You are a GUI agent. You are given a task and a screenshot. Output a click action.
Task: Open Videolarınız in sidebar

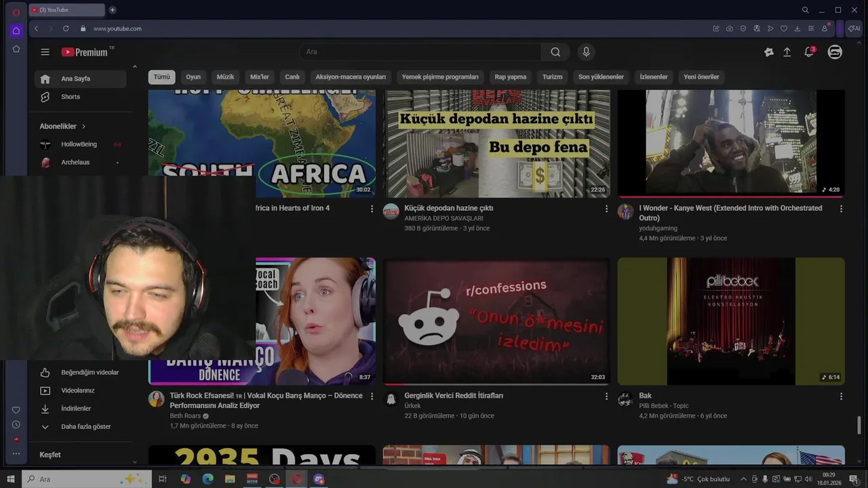(x=81, y=391)
